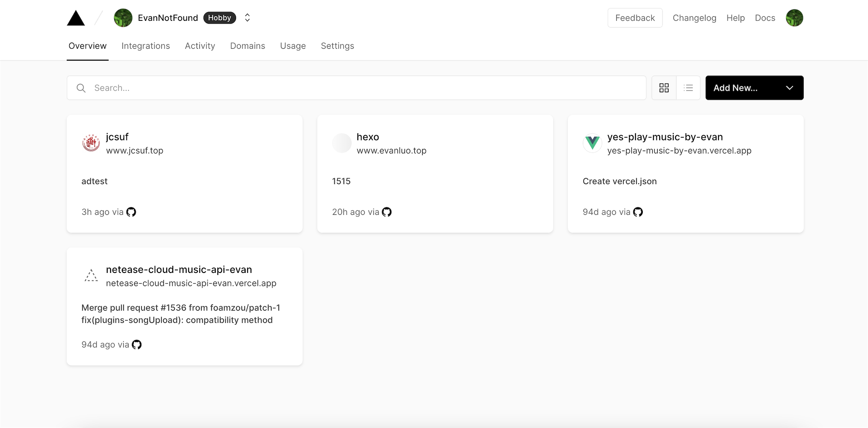Focus the project Search field
The image size is (868, 428).
pos(356,88)
